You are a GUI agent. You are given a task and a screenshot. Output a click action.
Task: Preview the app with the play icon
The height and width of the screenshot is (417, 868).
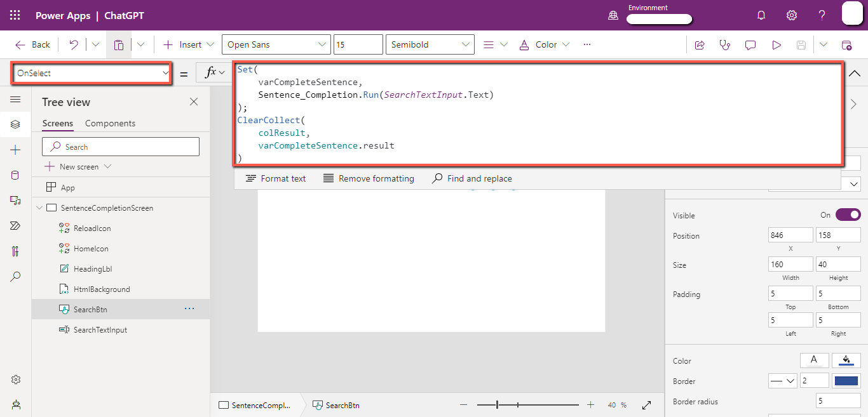pos(776,44)
